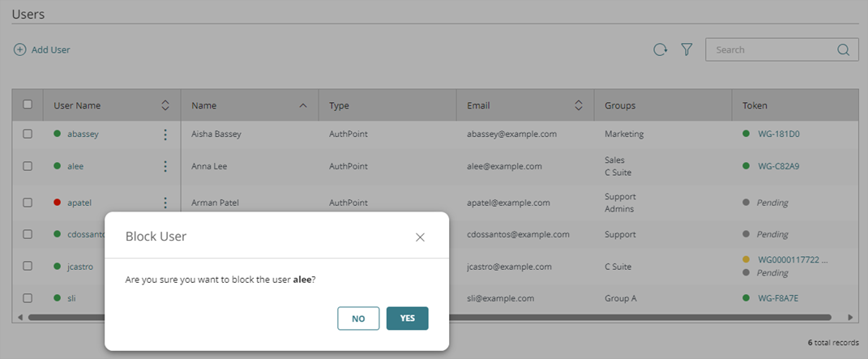Click the refresh icon beside the filter
This screenshot has width=868, height=359.
[x=661, y=49]
